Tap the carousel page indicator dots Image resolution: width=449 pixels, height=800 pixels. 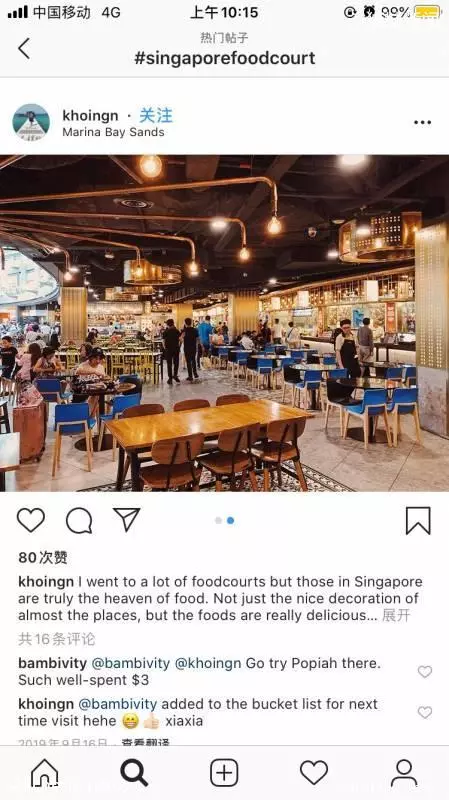click(x=224, y=520)
